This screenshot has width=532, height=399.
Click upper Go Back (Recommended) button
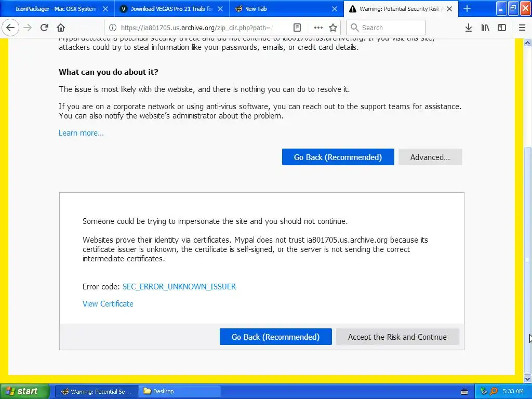(338, 157)
